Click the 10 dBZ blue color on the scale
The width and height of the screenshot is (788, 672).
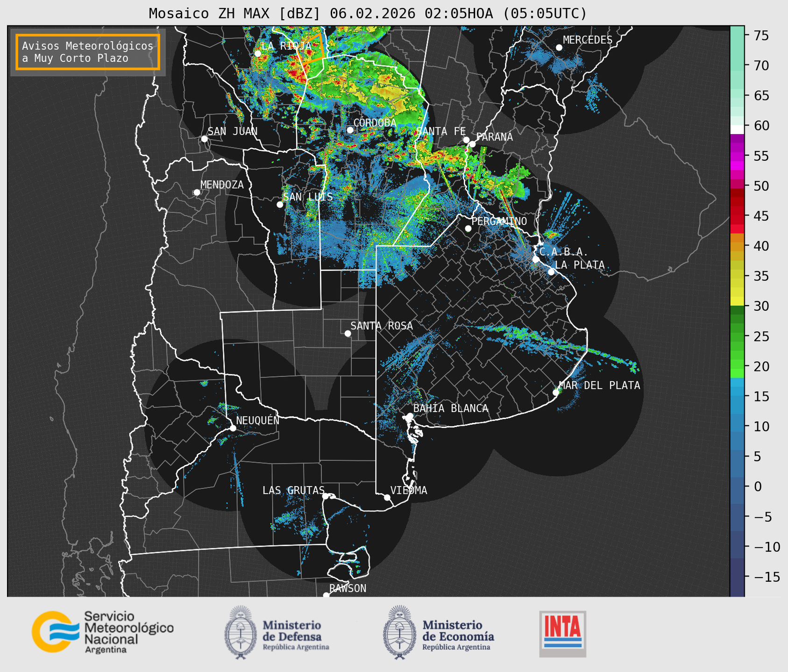click(737, 427)
